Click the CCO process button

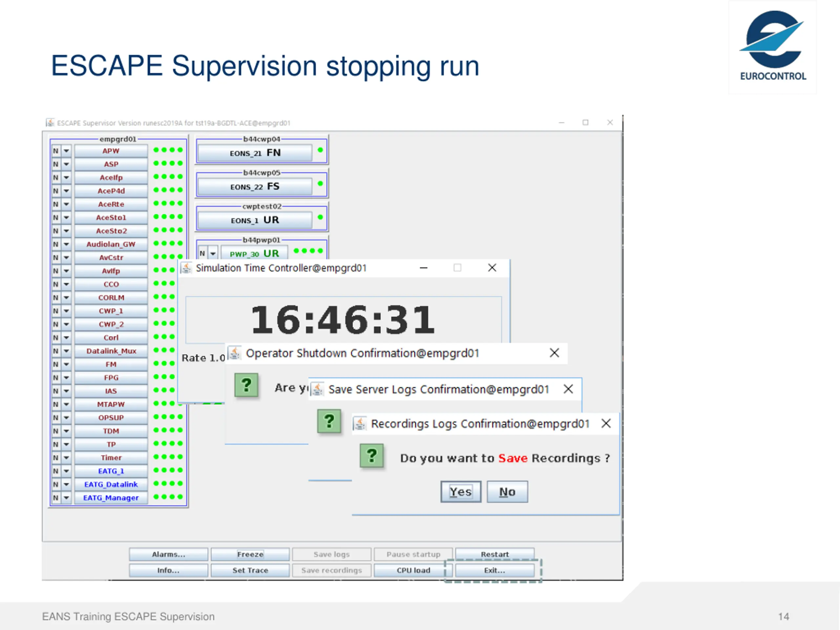coord(111,284)
